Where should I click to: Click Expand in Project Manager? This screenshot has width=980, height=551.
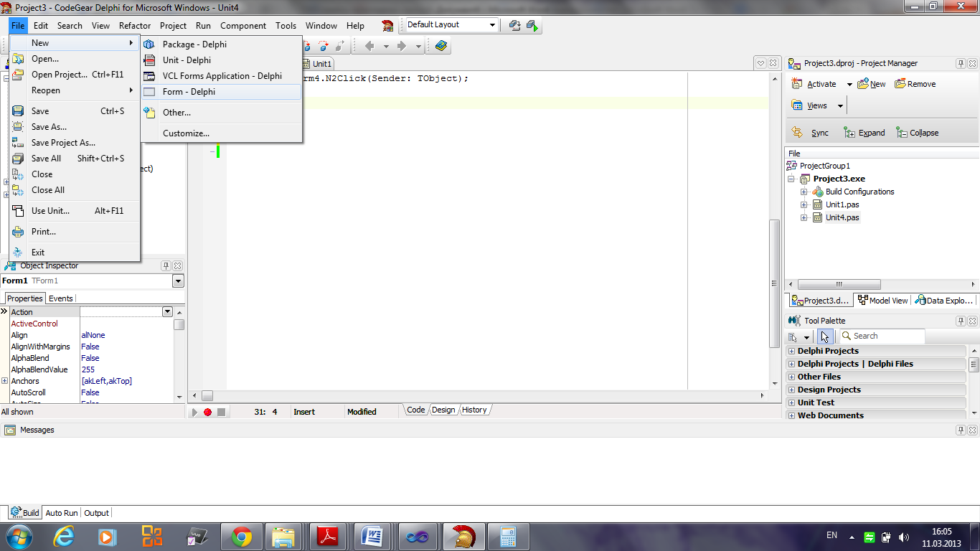click(x=864, y=133)
